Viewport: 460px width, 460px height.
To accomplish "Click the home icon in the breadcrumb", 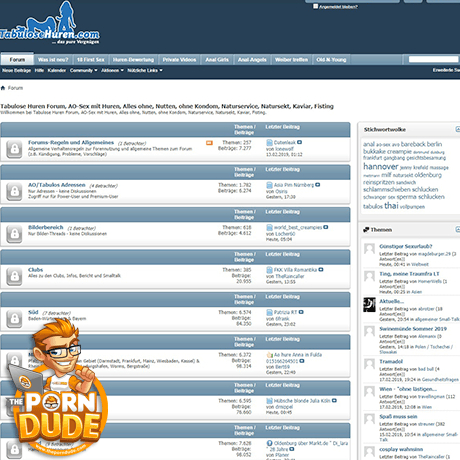I will tap(3, 88).
